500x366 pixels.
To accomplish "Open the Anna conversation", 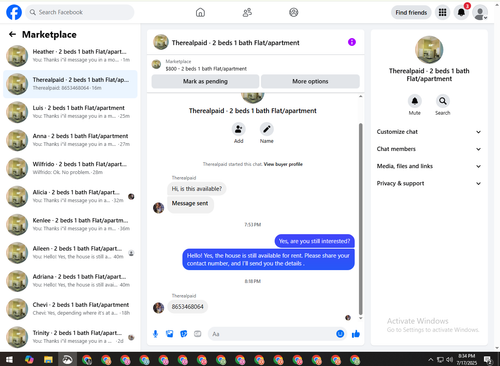I will [x=70, y=140].
